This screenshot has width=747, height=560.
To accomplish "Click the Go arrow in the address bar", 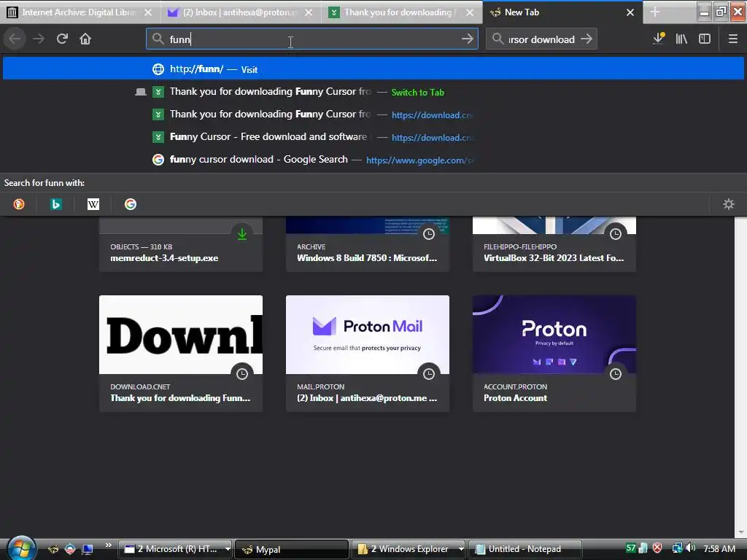I will point(468,39).
